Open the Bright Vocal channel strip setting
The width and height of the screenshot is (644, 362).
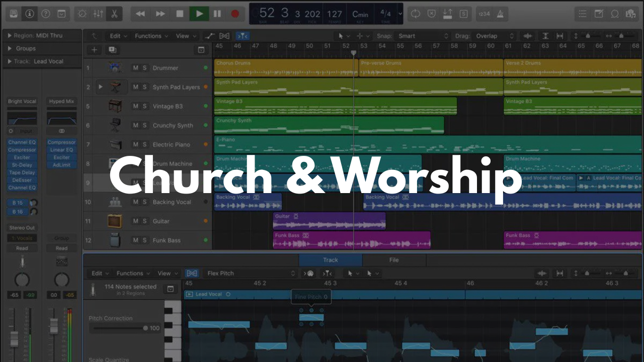[22, 101]
